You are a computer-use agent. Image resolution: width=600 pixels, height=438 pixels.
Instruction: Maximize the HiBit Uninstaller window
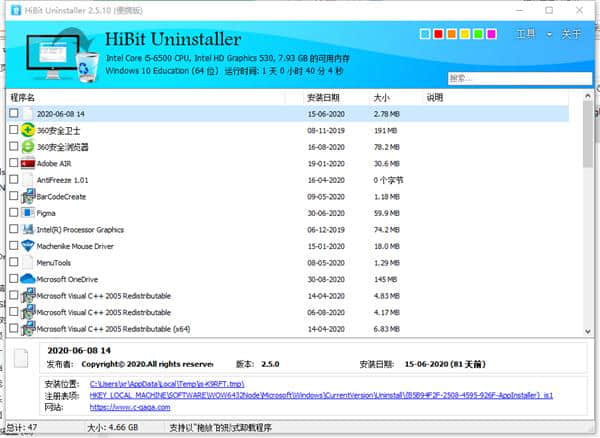click(x=549, y=10)
